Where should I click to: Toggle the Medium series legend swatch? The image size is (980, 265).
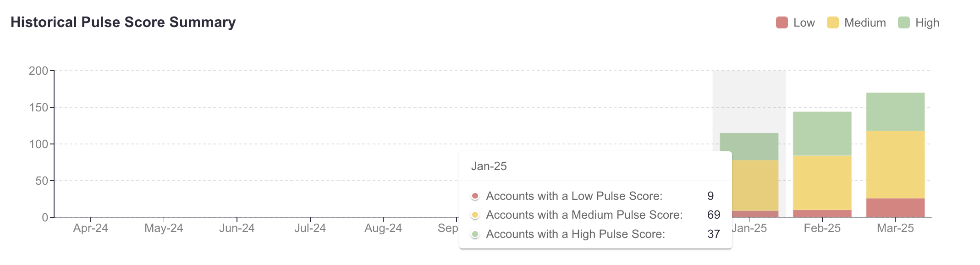(833, 22)
